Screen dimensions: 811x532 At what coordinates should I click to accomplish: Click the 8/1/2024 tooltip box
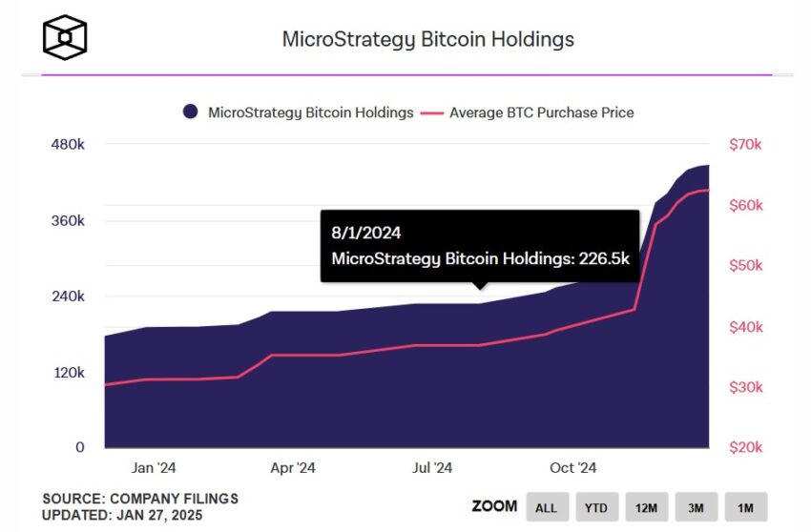tap(480, 246)
